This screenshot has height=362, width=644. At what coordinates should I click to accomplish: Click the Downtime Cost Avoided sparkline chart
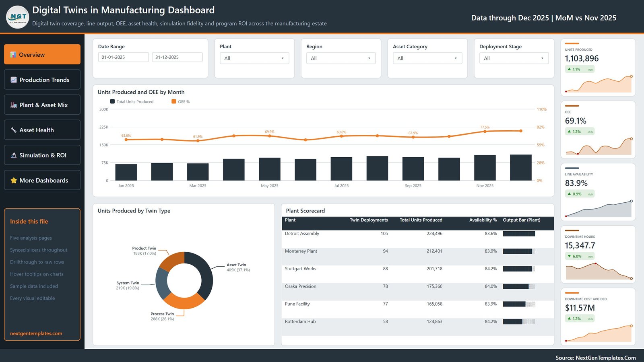pyautogui.click(x=599, y=333)
